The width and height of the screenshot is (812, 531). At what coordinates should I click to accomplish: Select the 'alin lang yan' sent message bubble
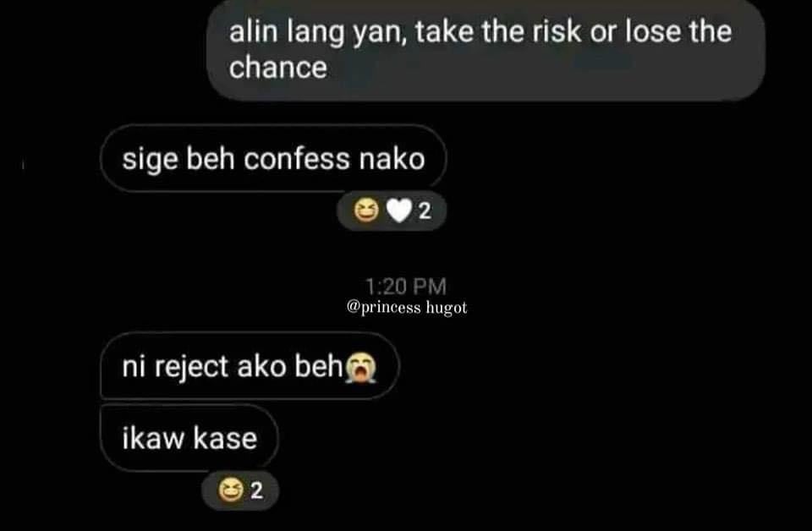coord(486,50)
